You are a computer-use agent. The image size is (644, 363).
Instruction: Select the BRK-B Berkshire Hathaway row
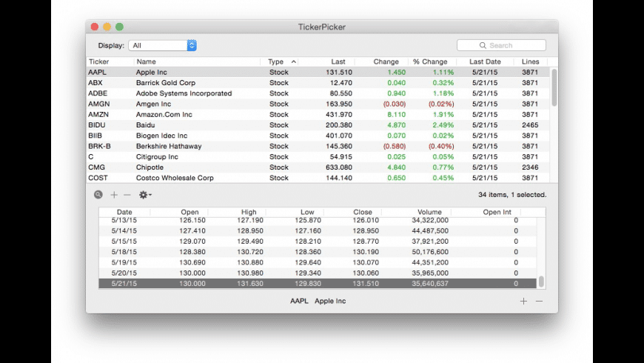tap(318, 147)
